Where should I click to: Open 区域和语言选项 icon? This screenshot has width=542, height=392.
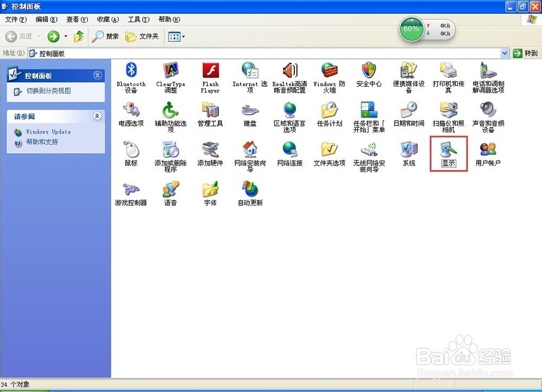[x=289, y=117]
